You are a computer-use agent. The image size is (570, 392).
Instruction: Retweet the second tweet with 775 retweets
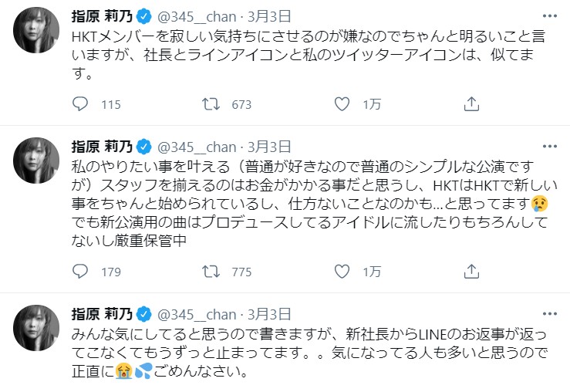[x=210, y=272]
